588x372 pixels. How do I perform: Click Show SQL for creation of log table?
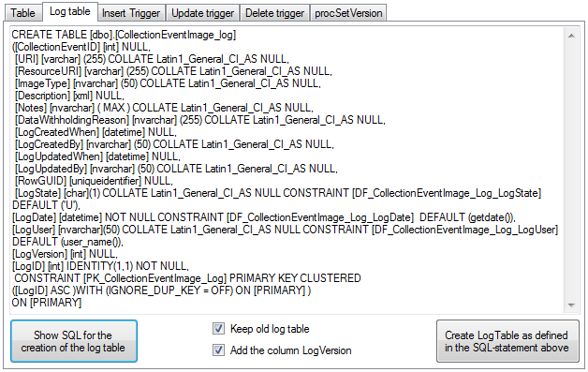coord(74,341)
